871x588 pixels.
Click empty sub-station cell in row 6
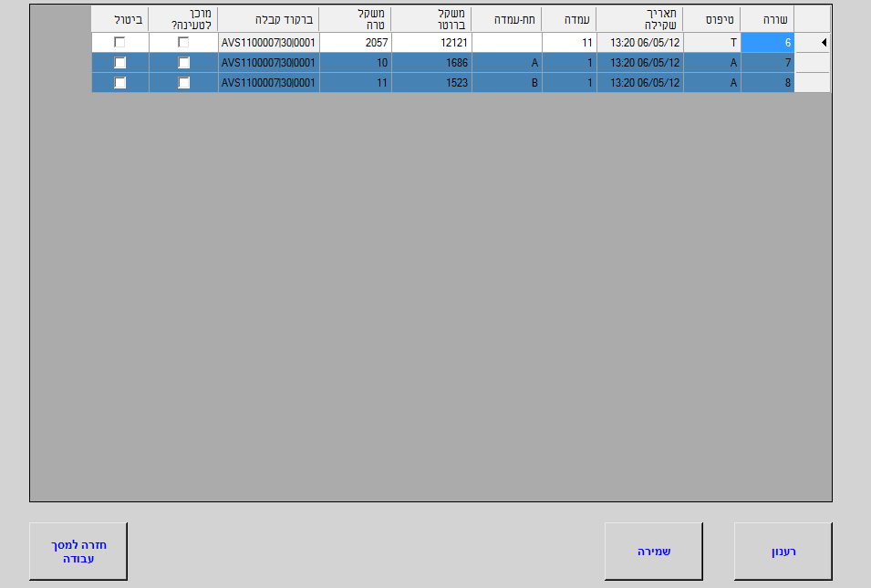(507, 43)
